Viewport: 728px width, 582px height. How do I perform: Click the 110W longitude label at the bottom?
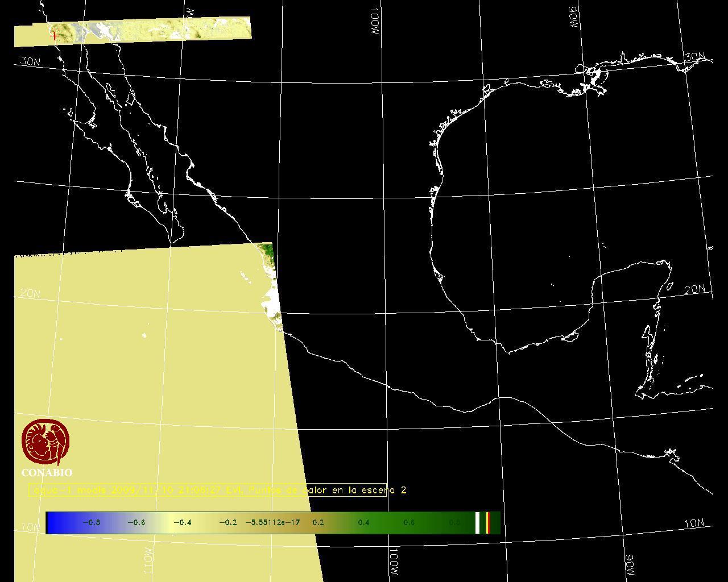point(148,560)
